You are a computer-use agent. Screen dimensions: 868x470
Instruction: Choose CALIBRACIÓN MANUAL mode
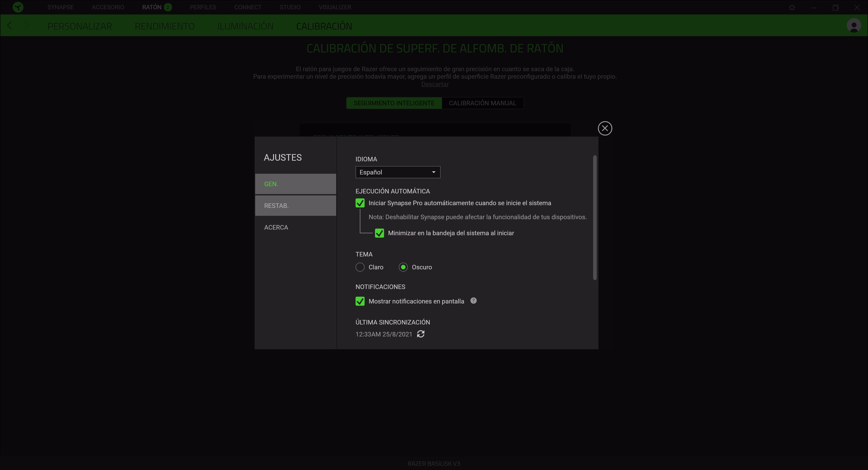tap(483, 103)
